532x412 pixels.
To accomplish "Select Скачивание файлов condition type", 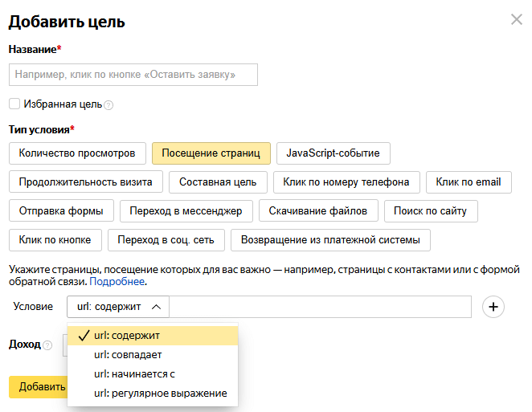I will pos(319,211).
